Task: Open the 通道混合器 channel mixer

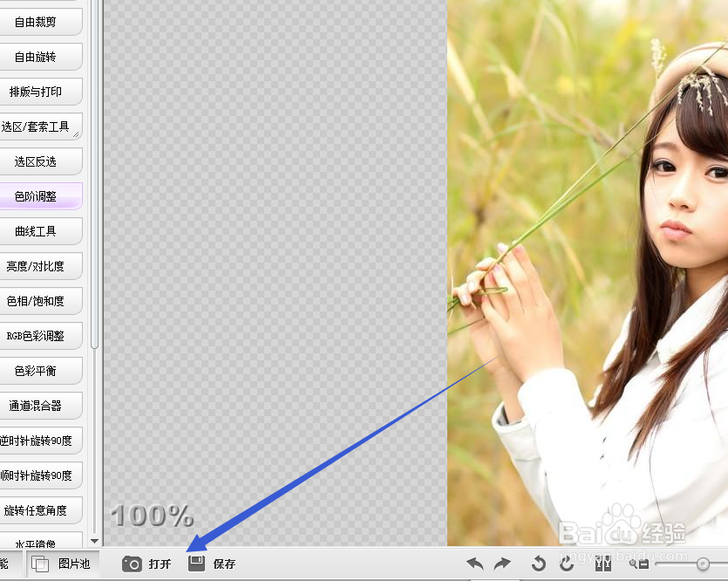Action: [40, 406]
